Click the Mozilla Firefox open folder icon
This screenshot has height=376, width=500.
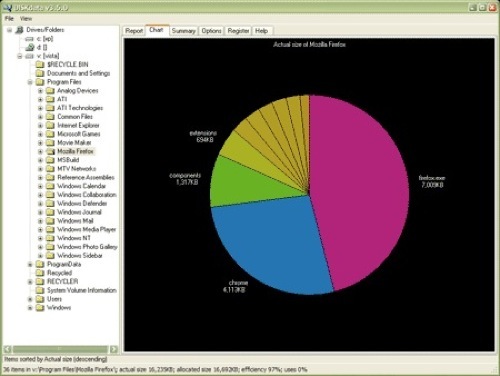tap(50, 151)
